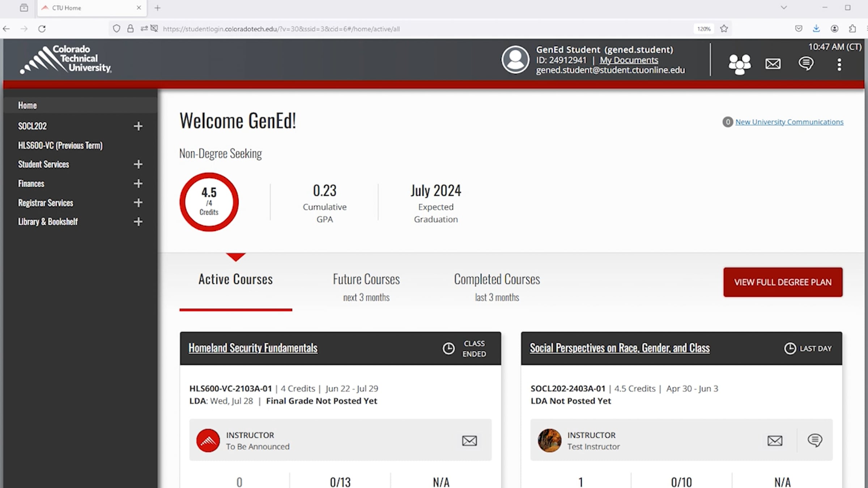Viewport: 868px width, 488px height.
Task: Open the three-dot more options menu
Action: [839, 65]
